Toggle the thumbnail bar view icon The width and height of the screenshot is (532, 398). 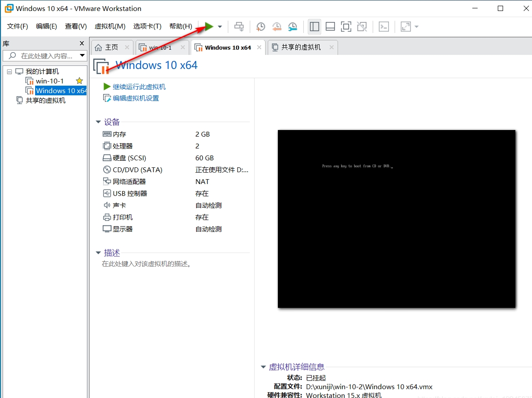[330, 27]
